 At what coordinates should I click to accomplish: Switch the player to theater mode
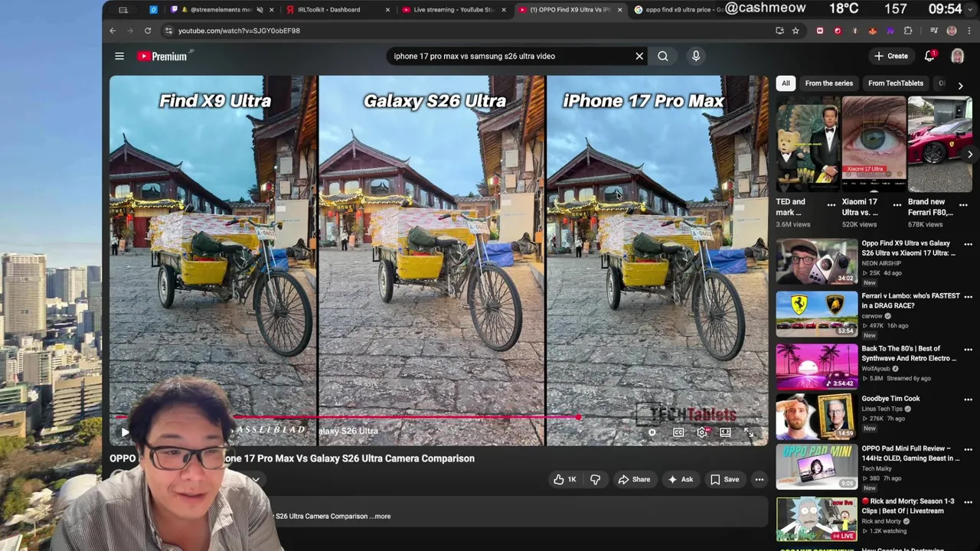click(725, 432)
